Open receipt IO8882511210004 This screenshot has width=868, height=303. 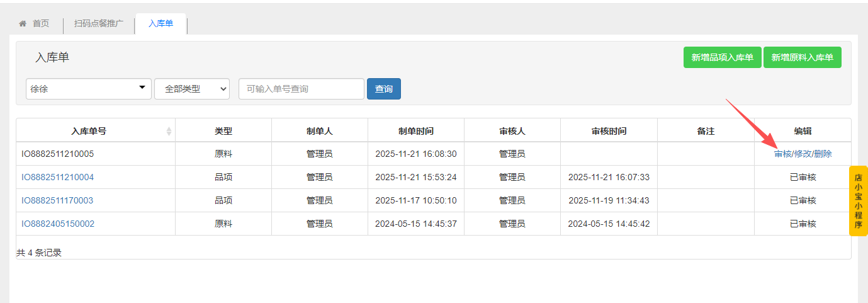58,177
